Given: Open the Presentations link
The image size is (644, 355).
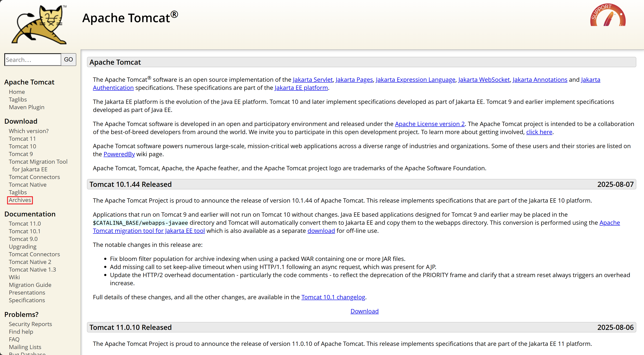Looking at the screenshot, I should tap(27, 293).
